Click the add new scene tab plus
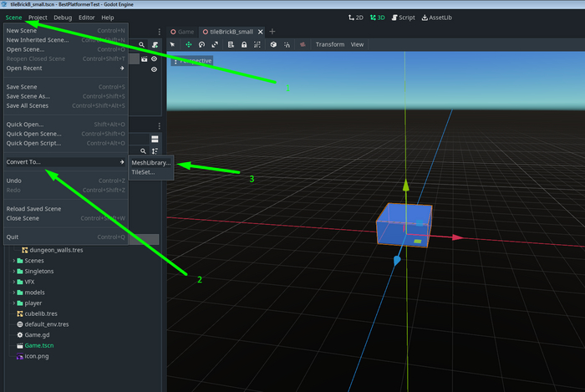Image resolution: width=585 pixels, height=392 pixels. (x=272, y=31)
